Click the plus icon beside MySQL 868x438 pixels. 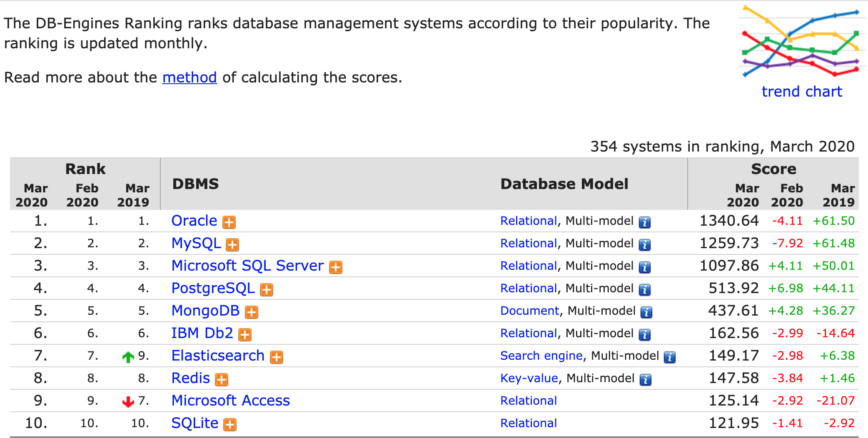pyautogui.click(x=232, y=245)
